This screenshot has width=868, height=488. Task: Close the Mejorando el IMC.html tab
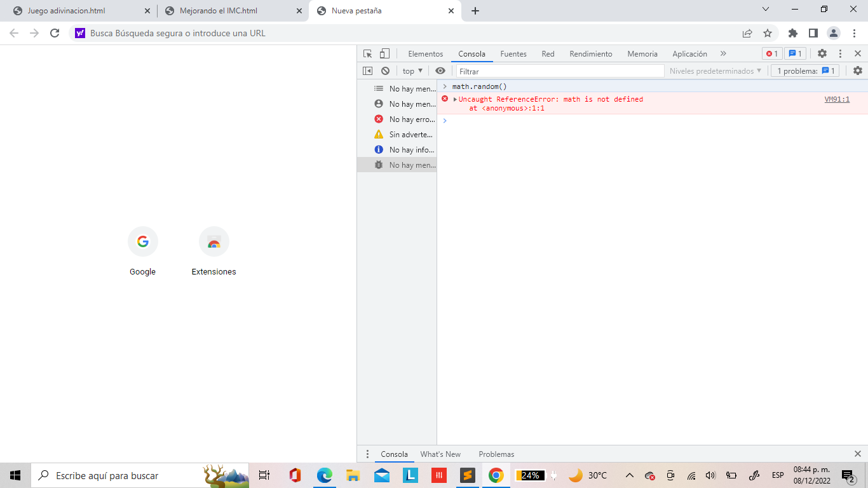[299, 11]
